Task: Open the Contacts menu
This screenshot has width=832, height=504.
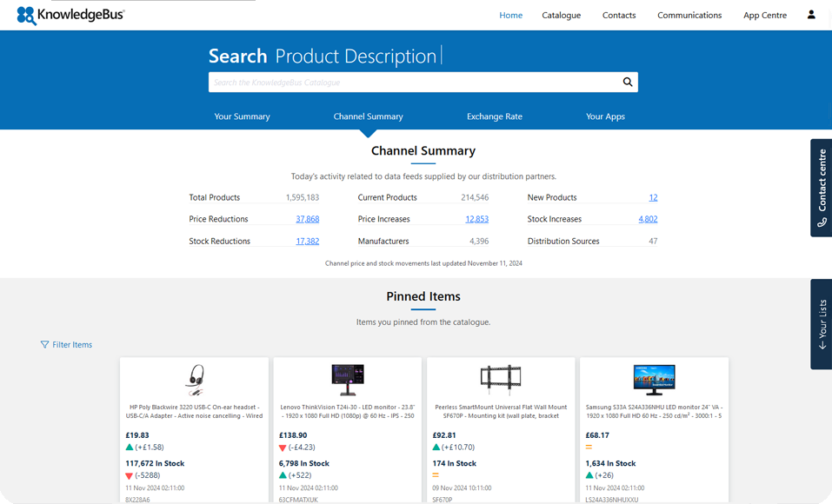Action: [x=619, y=16]
